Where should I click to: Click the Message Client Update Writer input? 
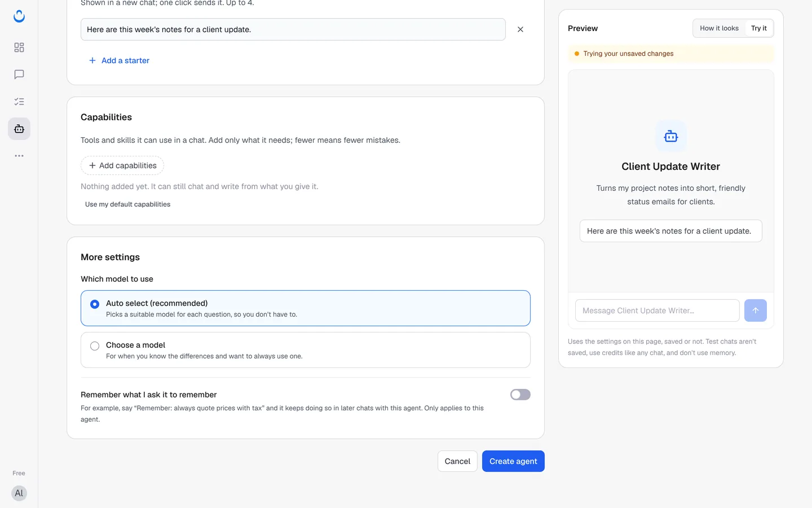[657, 310]
